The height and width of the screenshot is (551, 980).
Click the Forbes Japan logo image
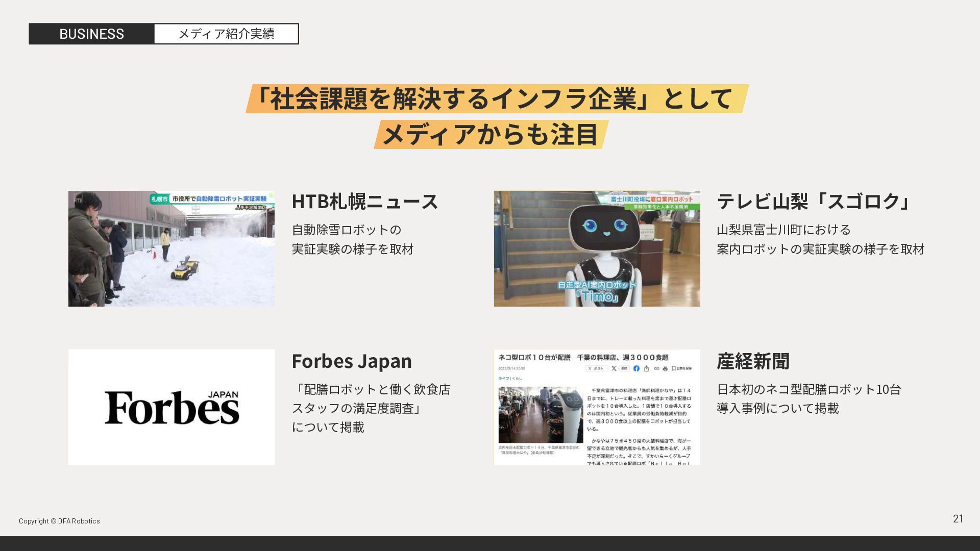171,407
